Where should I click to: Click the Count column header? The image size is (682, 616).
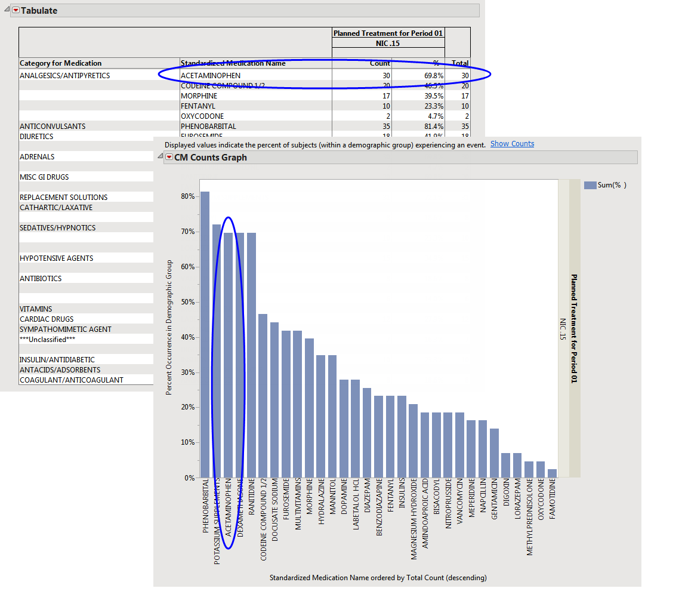tap(379, 63)
